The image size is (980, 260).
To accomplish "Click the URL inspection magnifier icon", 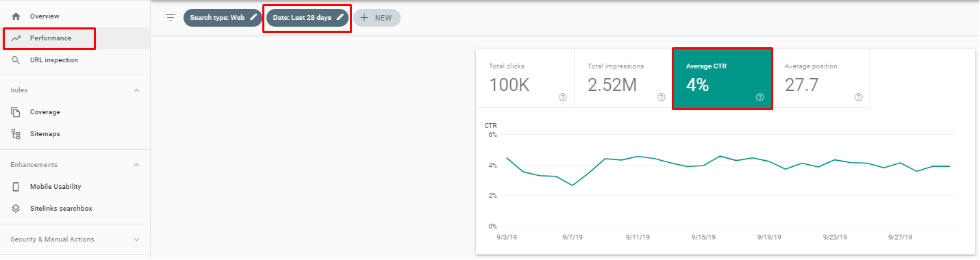I will [x=16, y=60].
